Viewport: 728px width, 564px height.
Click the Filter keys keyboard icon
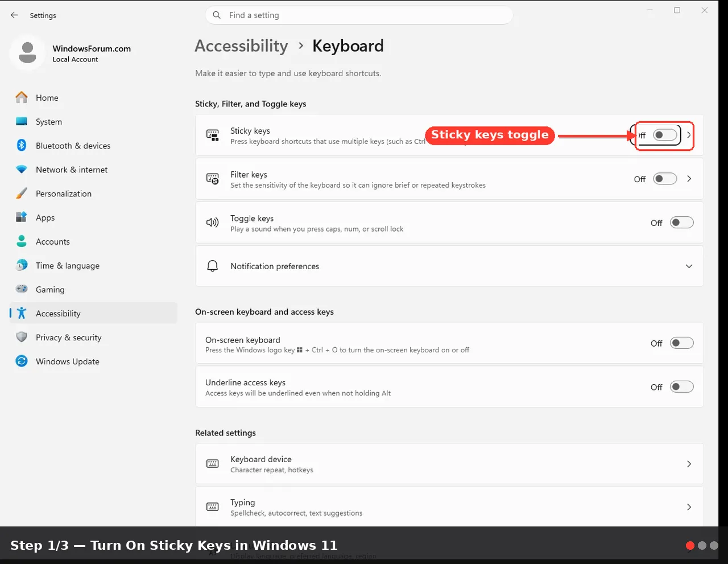tap(213, 179)
